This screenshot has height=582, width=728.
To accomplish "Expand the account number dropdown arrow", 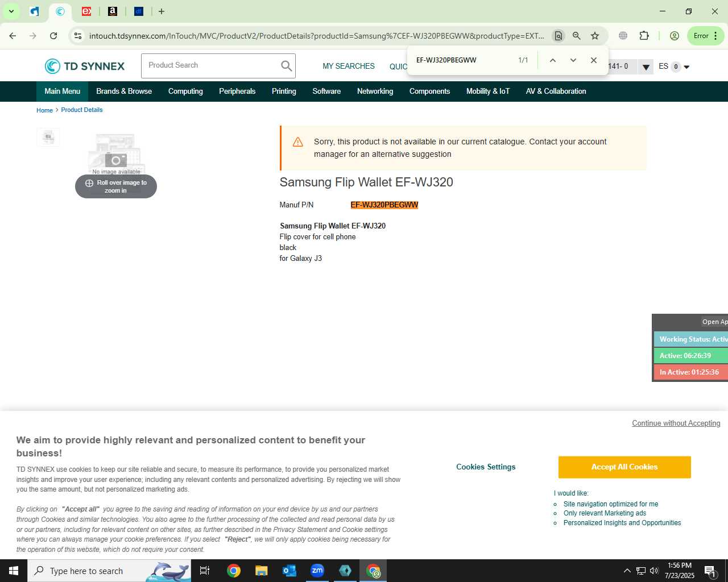I will tap(646, 67).
